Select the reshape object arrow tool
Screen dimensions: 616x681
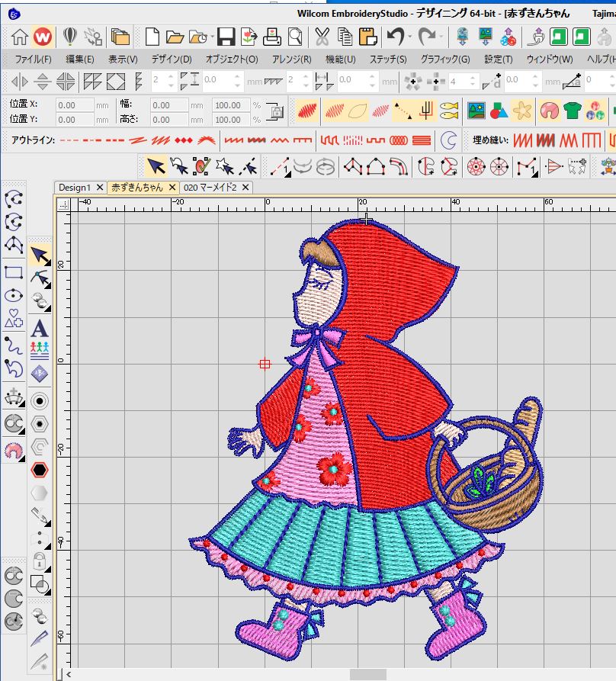click(40, 277)
